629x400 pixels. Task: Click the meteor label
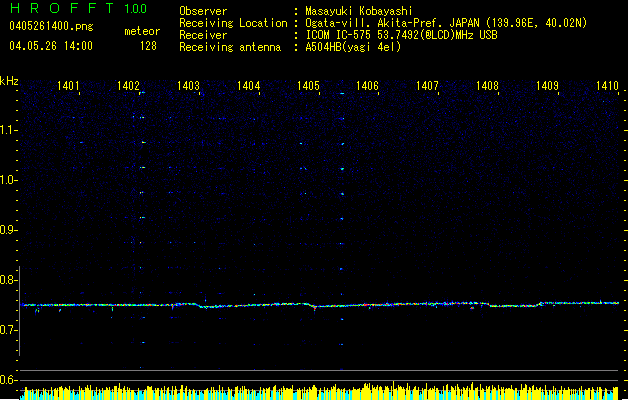[x=141, y=32]
